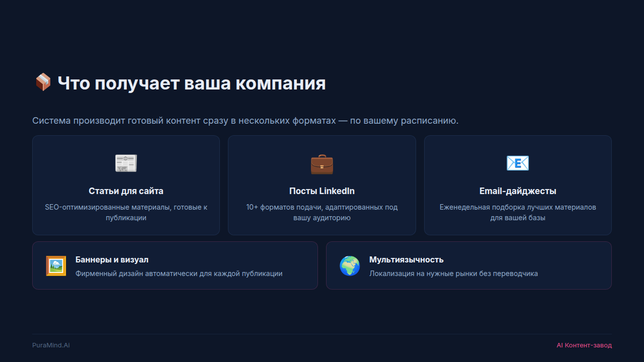The height and width of the screenshot is (362, 644).
Task: Click the '10+ форматов подачи' description
Action: click(x=321, y=212)
